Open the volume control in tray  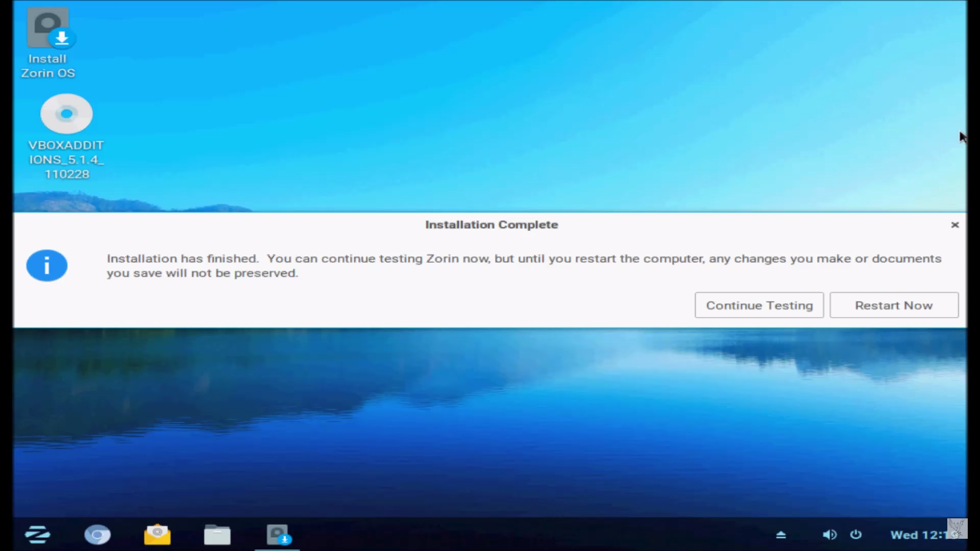click(829, 535)
